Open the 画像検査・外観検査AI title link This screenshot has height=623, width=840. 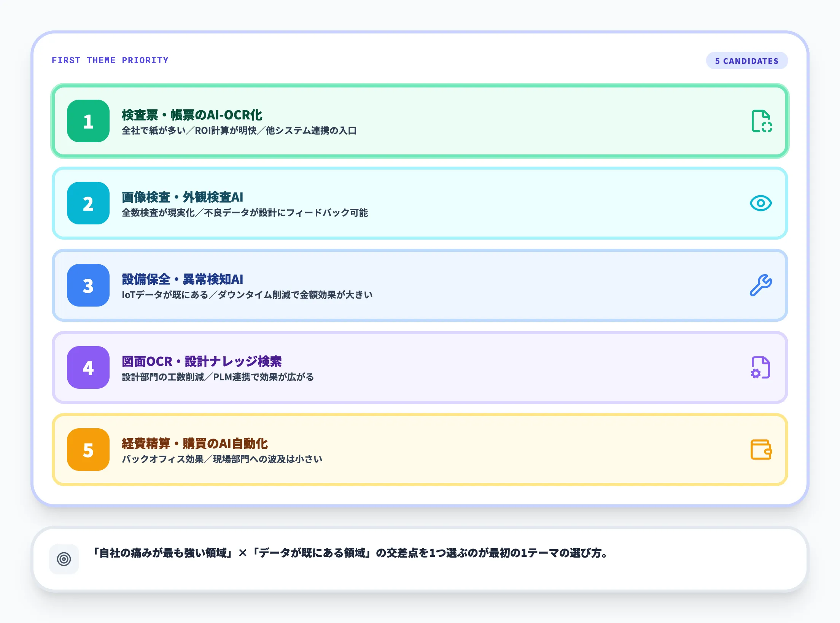[183, 197]
